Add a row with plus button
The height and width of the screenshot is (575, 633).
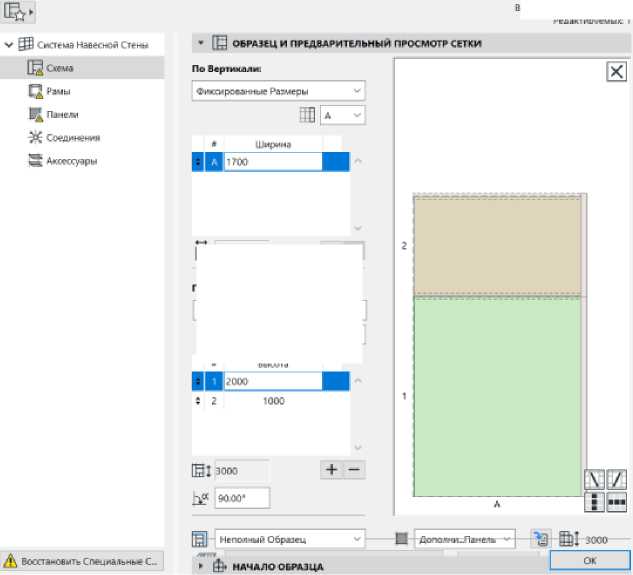click(x=331, y=470)
